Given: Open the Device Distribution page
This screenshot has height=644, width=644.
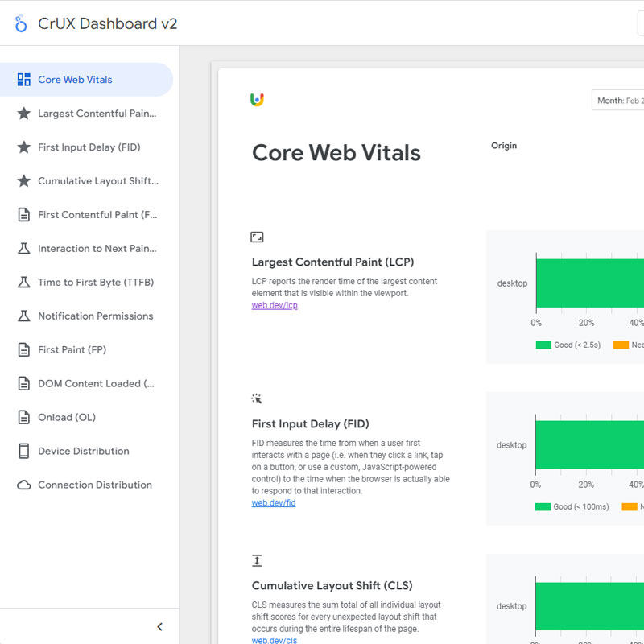Looking at the screenshot, I should pyautogui.click(x=86, y=451).
